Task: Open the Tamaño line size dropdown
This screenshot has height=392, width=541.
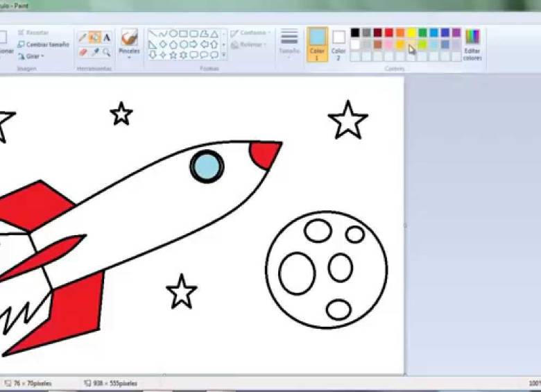Action: pyautogui.click(x=289, y=43)
